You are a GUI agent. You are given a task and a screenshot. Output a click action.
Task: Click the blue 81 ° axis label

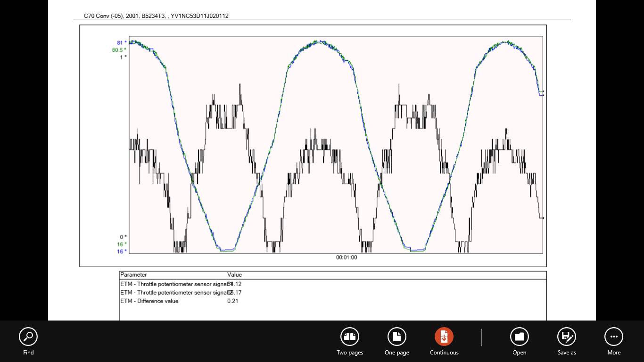(122, 43)
